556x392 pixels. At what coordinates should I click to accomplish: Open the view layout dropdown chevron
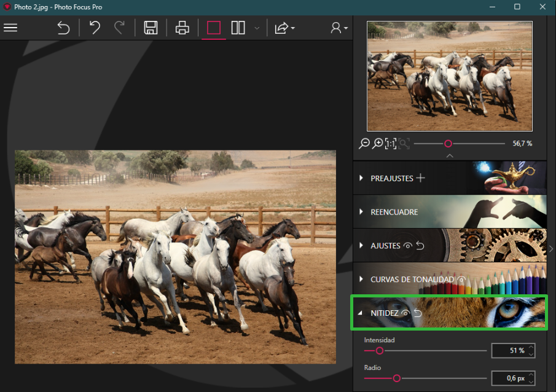coord(257,28)
